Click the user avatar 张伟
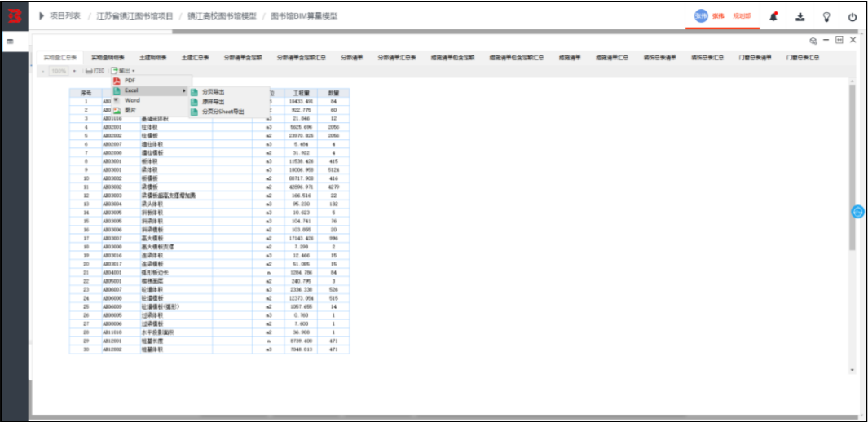868x422 pixels. 701,16
